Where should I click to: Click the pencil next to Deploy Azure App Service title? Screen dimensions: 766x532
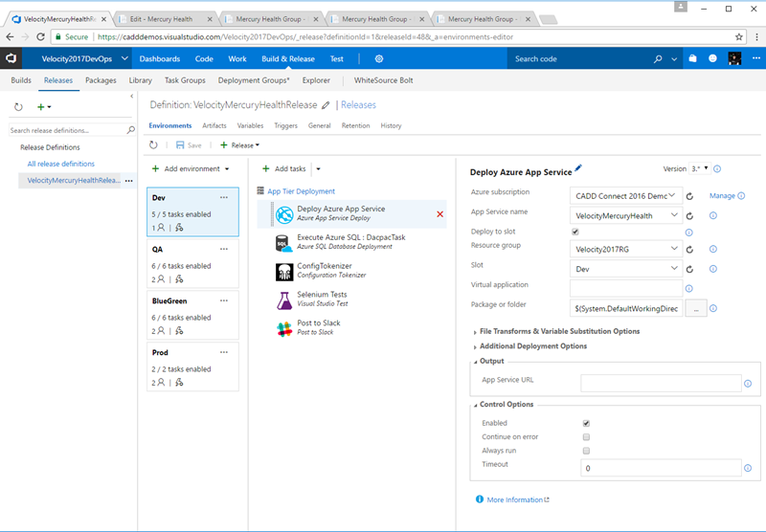tap(578, 167)
